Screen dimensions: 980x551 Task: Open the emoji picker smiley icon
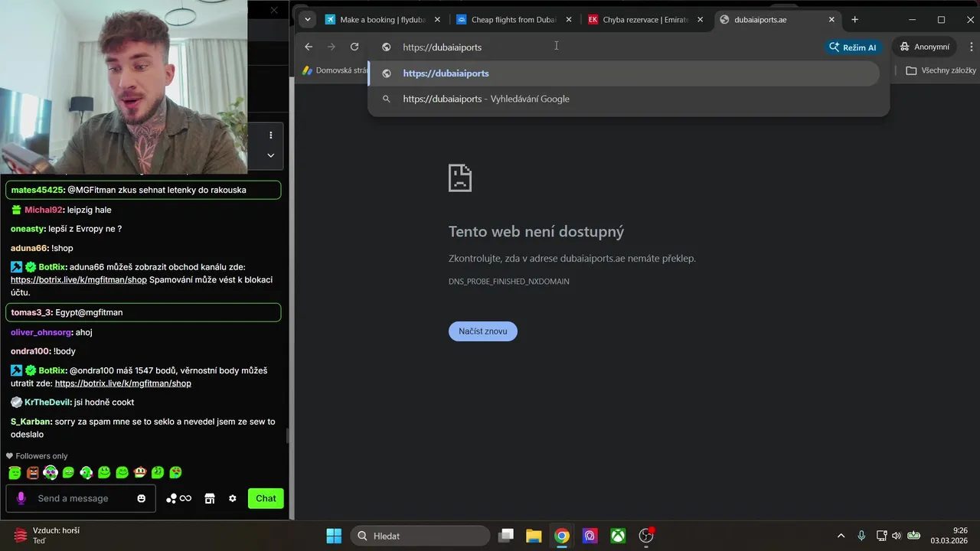[x=141, y=498]
